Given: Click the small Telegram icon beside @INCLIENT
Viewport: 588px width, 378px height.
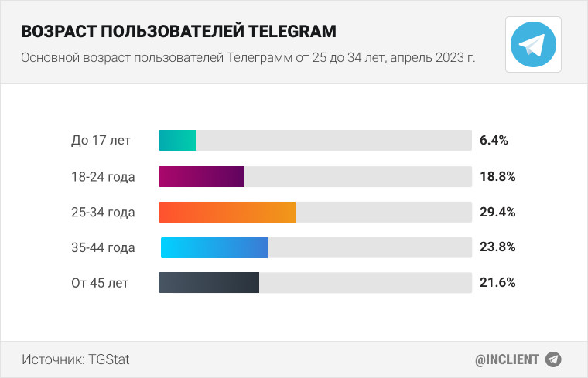Looking at the screenshot, I should pos(552,359).
